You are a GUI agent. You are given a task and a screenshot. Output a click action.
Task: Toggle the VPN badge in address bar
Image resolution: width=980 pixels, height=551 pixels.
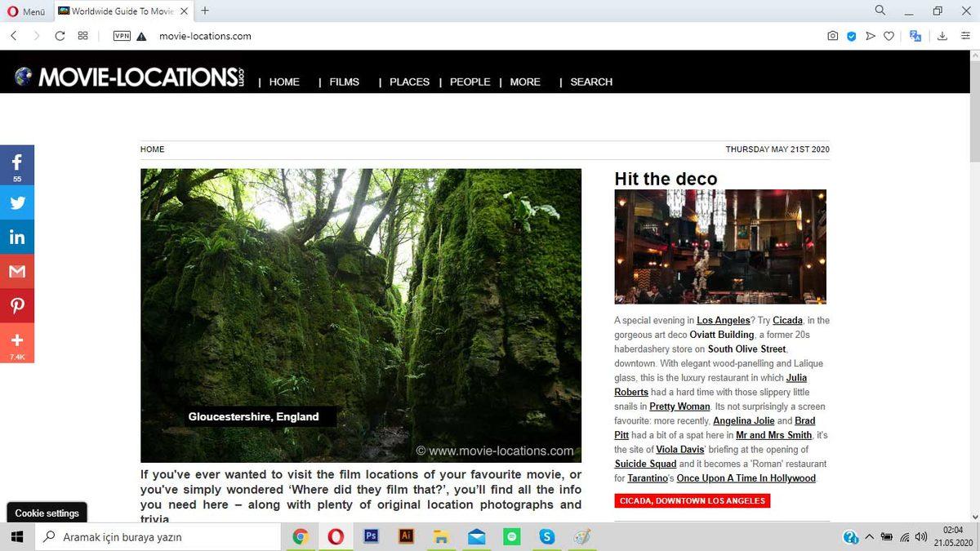pyautogui.click(x=122, y=36)
